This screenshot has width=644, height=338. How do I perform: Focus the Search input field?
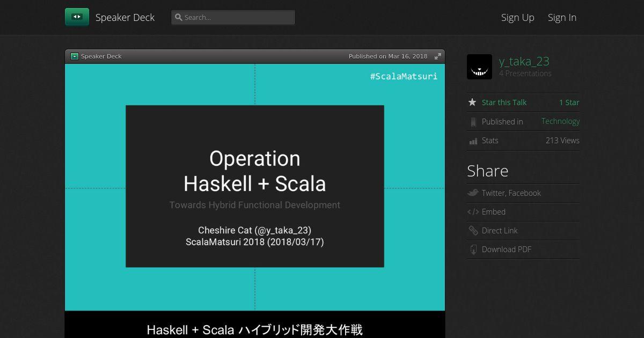233,17
